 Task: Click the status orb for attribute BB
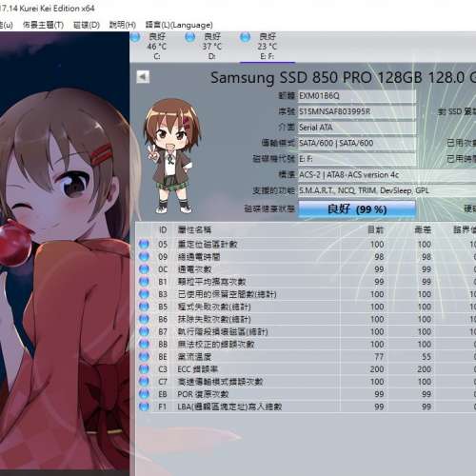click(144, 344)
